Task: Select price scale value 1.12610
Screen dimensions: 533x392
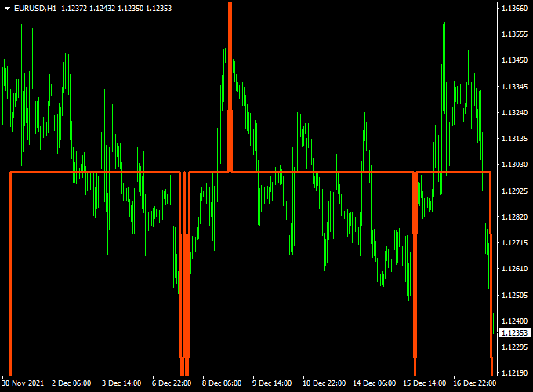Action: [514, 269]
